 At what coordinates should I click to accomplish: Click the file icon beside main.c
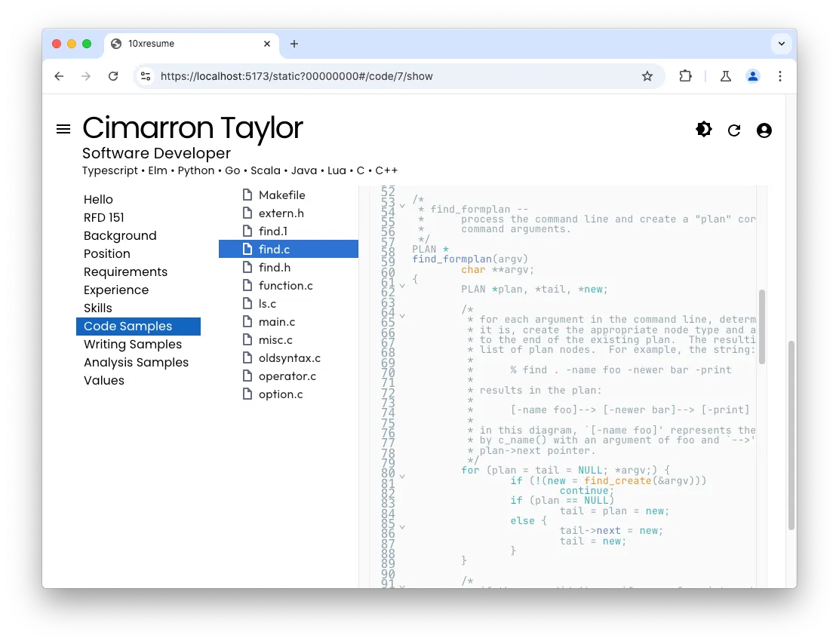pos(247,321)
